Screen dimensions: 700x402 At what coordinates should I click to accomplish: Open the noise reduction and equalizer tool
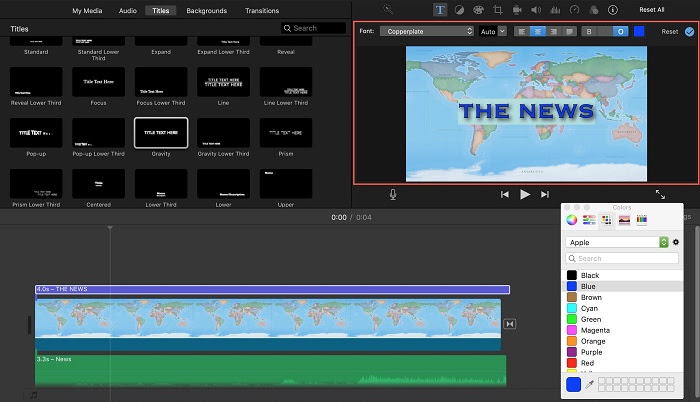[555, 10]
